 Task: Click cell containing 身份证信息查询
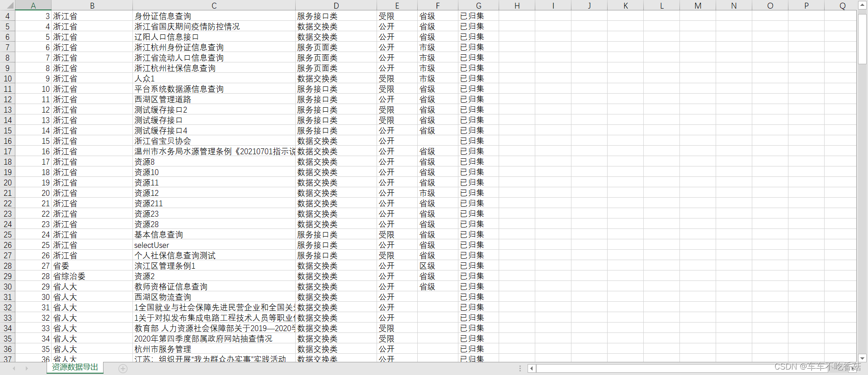[x=214, y=16]
